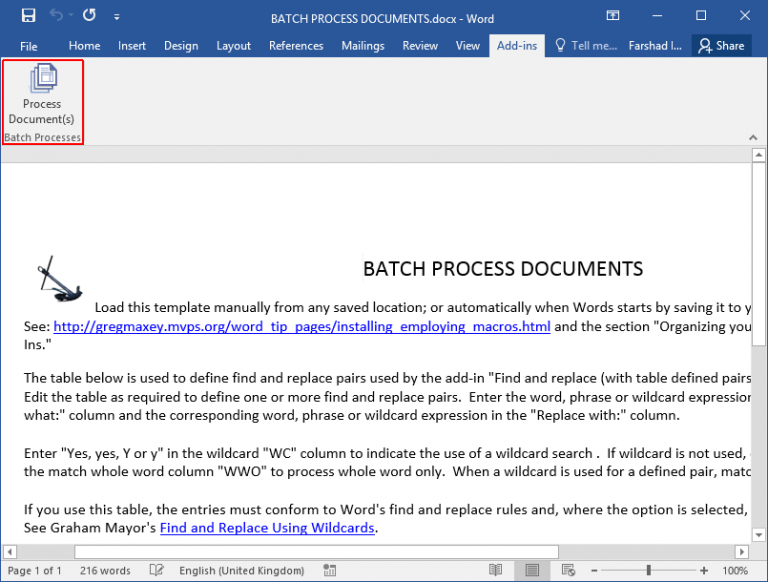Switch to Web Layout view

point(570,570)
